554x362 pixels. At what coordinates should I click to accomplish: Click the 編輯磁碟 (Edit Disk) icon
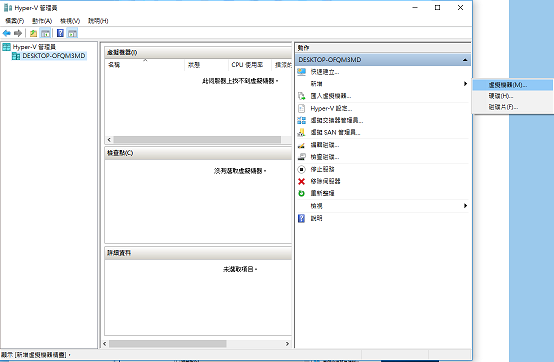click(301, 145)
